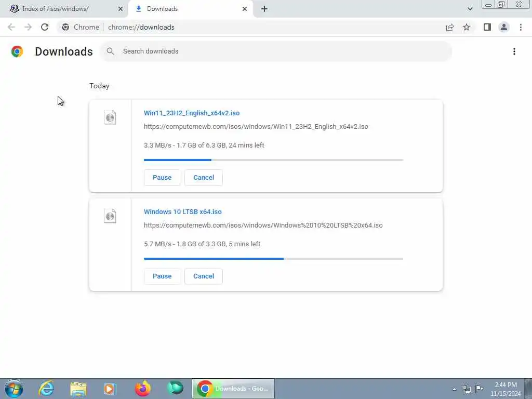Open a new tab with plus button
The width and height of the screenshot is (532, 399).
coord(264,9)
